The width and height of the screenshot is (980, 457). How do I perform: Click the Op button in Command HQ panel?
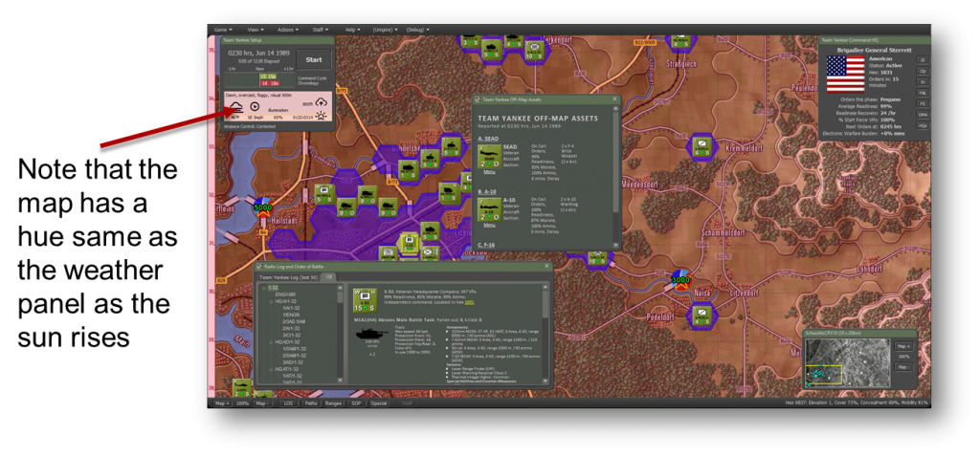pyautogui.click(x=923, y=71)
